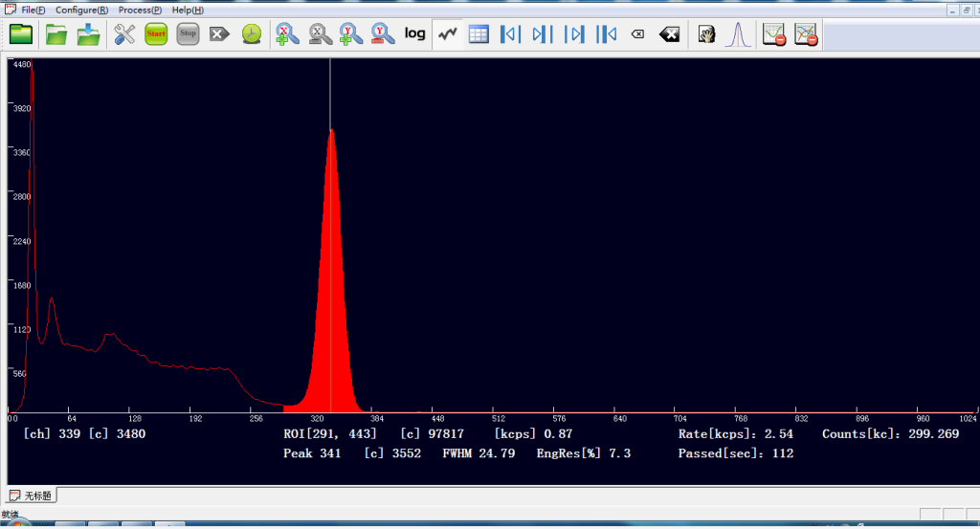Open the File(F) menu
This screenshot has width=980, height=529.
coord(33,10)
